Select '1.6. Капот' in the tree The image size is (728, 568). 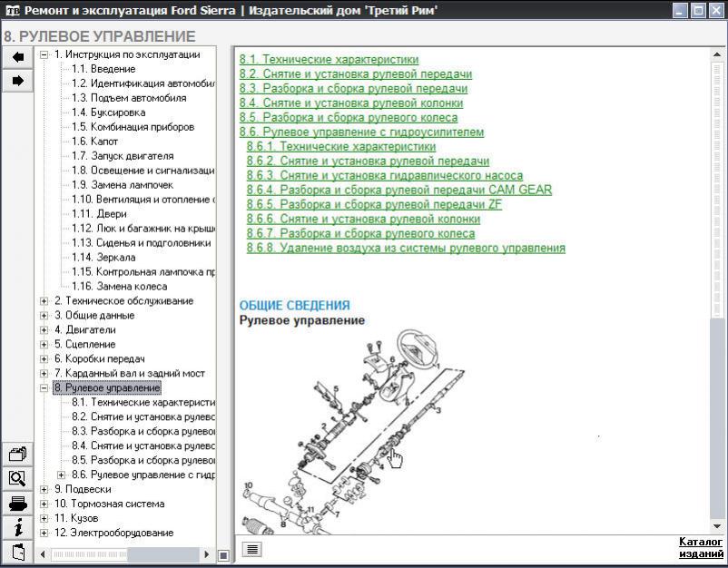(x=94, y=142)
